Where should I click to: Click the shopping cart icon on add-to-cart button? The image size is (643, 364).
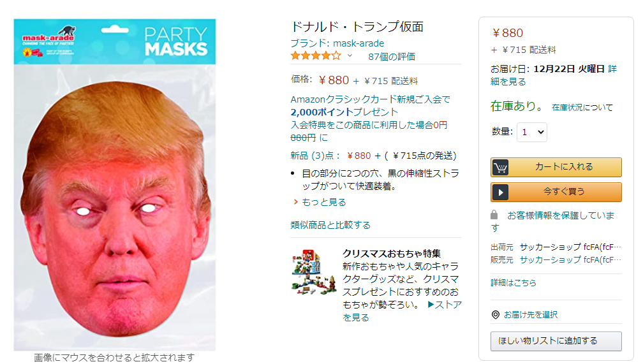pos(500,167)
